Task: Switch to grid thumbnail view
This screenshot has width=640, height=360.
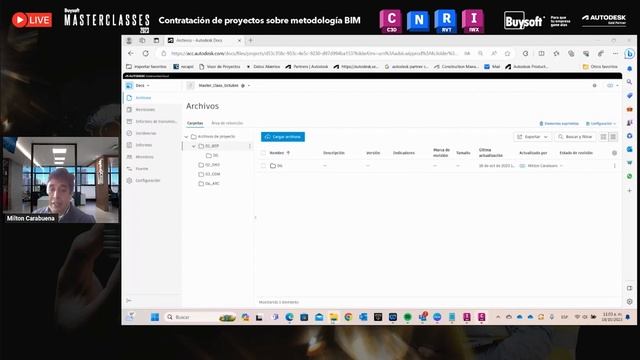Action: (x=603, y=137)
